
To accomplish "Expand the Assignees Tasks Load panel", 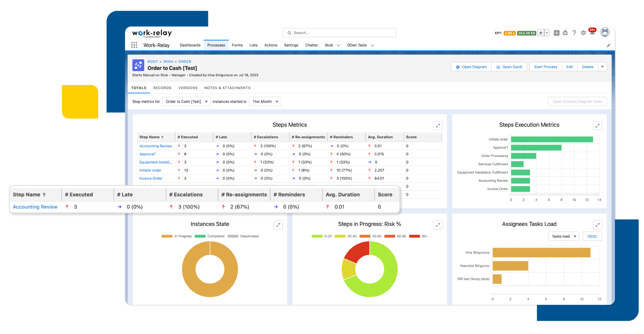I will click(598, 225).
